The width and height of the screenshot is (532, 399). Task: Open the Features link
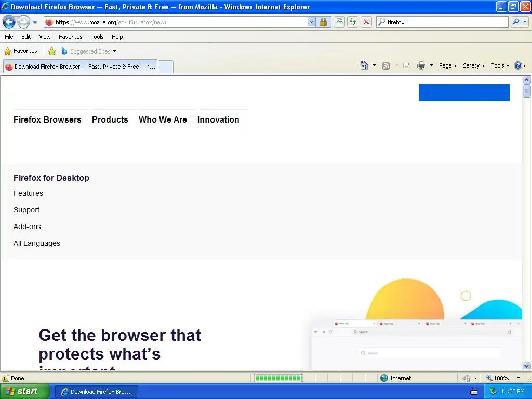click(x=28, y=193)
